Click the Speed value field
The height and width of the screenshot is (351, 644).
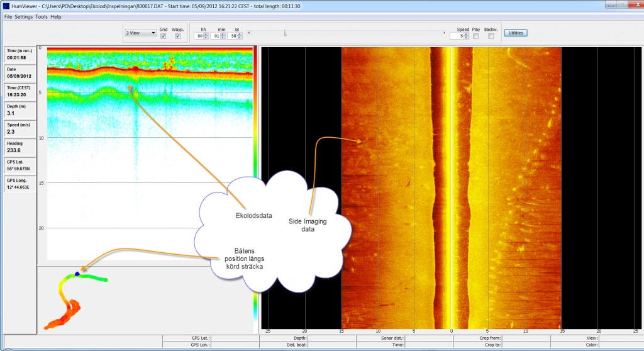[456, 36]
